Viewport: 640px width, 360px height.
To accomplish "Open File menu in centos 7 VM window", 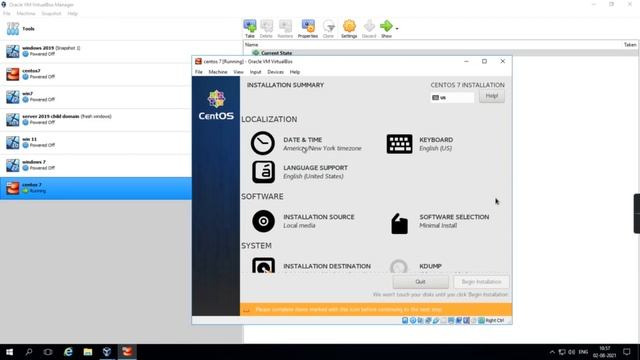I will click(x=198, y=72).
